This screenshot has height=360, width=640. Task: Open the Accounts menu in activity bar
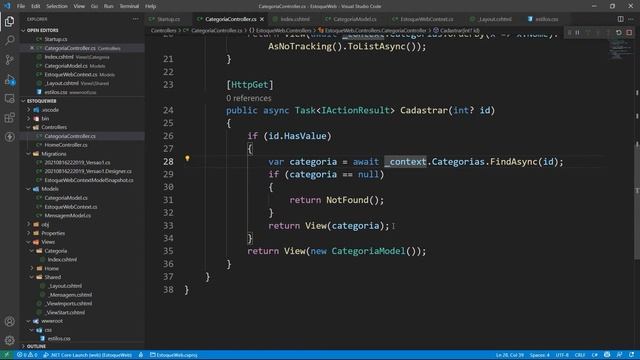9,321
